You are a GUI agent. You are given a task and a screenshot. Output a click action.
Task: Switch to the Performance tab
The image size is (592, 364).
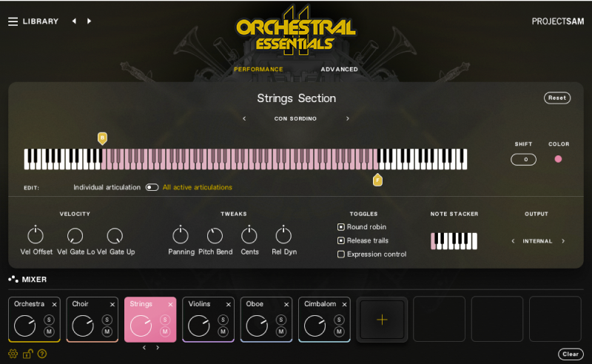(x=258, y=69)
